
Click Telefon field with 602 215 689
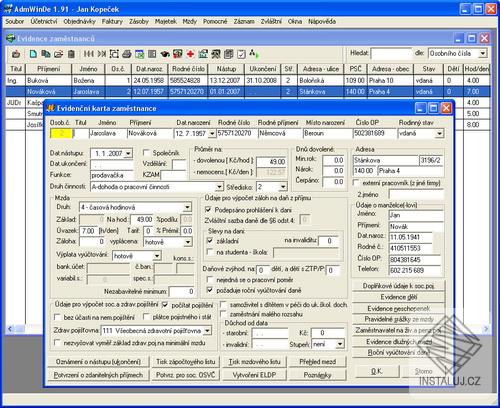click(416, 270)
